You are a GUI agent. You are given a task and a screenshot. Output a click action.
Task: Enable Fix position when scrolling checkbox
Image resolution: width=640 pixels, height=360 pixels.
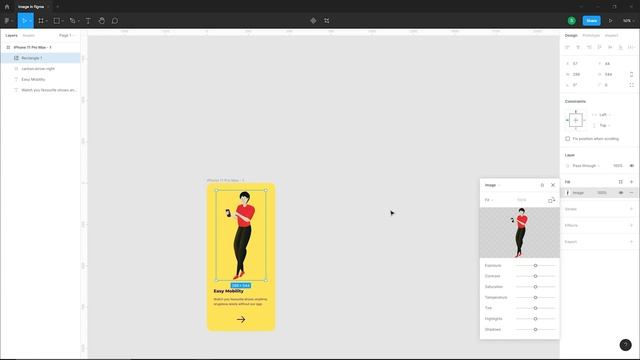click(567, 139)
